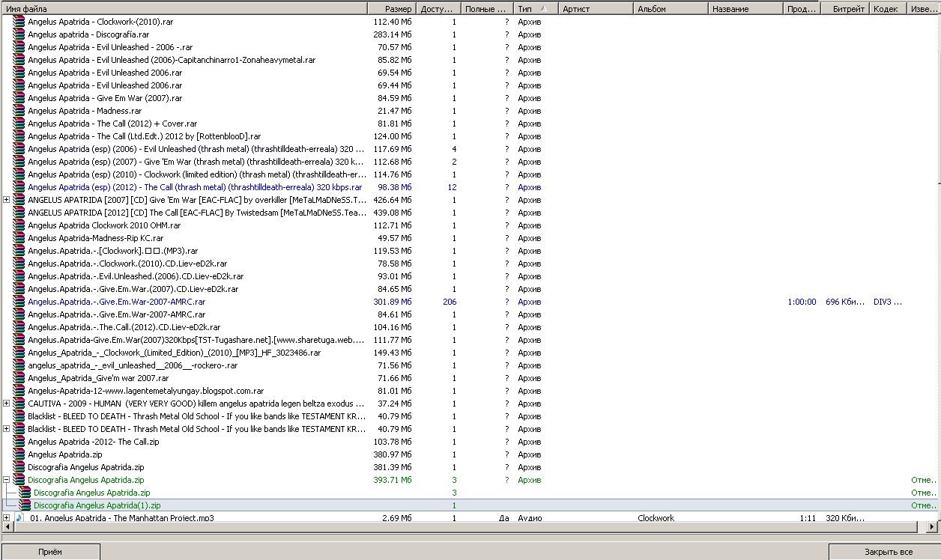
Task: Expand the 01. Angelus Apatrida Manhattan Project.mp3 row
Action: click(7, 518)
